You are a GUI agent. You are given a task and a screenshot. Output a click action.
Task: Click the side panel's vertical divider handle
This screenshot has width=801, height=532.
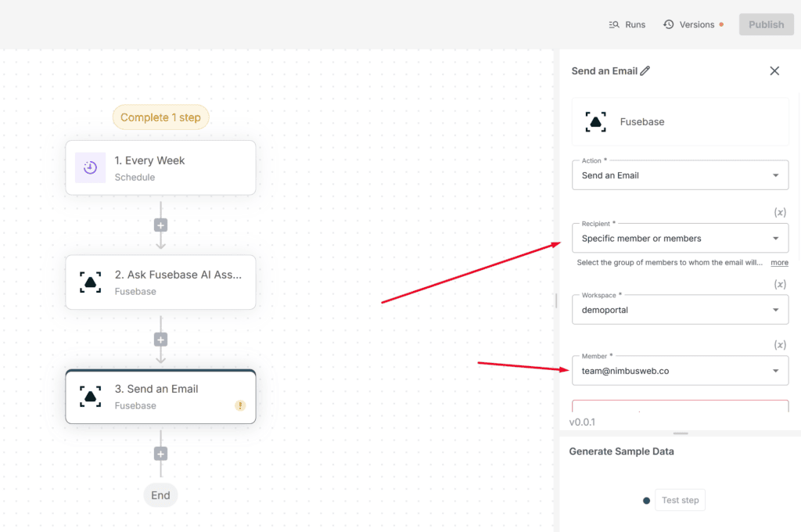556,300
